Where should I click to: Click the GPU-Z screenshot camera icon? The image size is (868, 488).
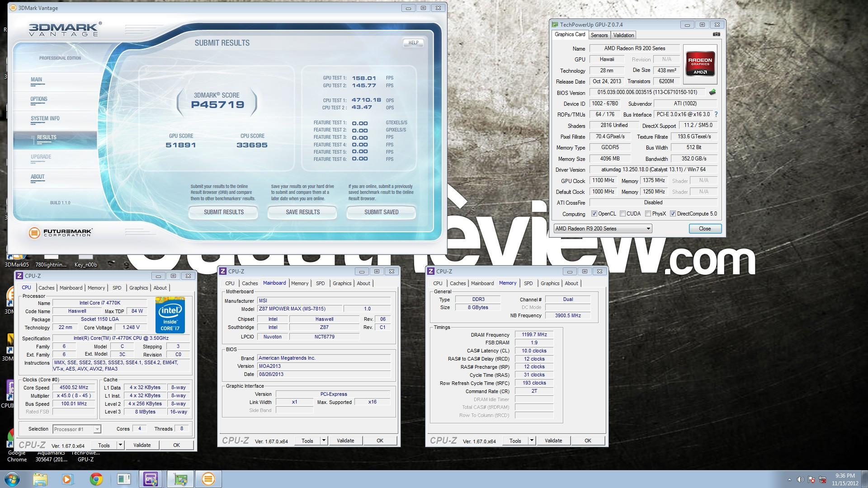point(716,34)
